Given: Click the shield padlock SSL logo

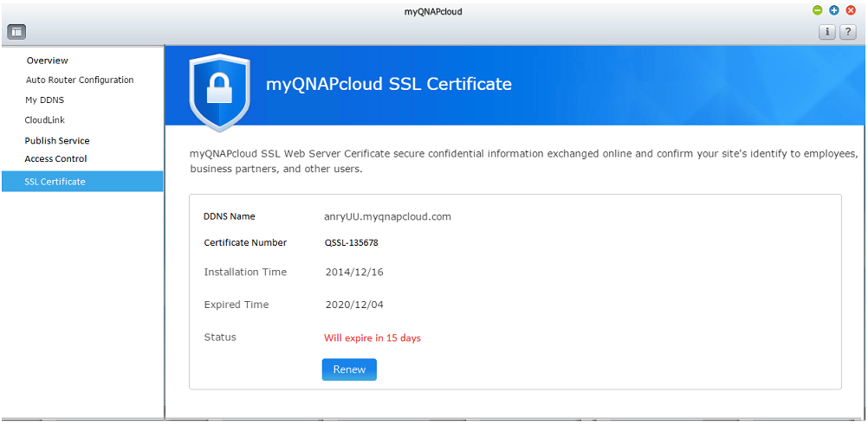Looking at the screenshot, I should coord(219,92).
